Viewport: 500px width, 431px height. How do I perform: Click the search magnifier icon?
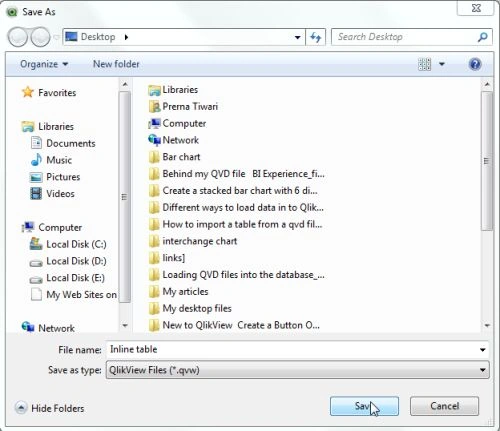point(483,37)
